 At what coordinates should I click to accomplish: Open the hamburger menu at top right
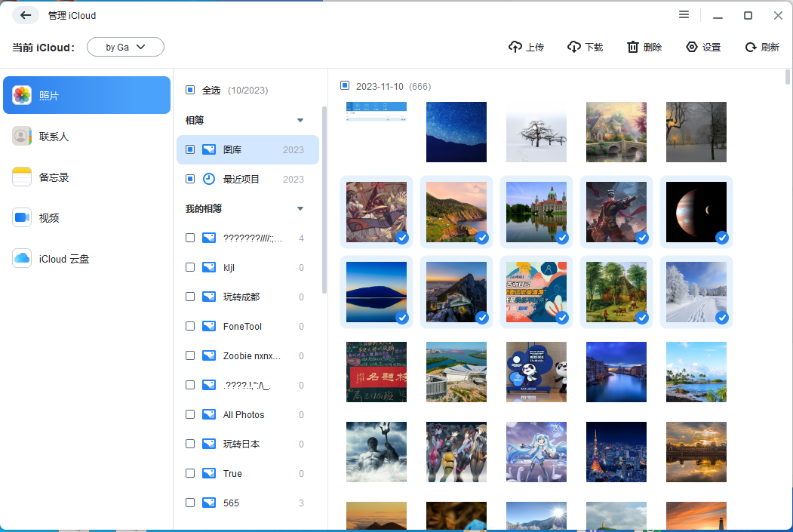click(684, 14)
